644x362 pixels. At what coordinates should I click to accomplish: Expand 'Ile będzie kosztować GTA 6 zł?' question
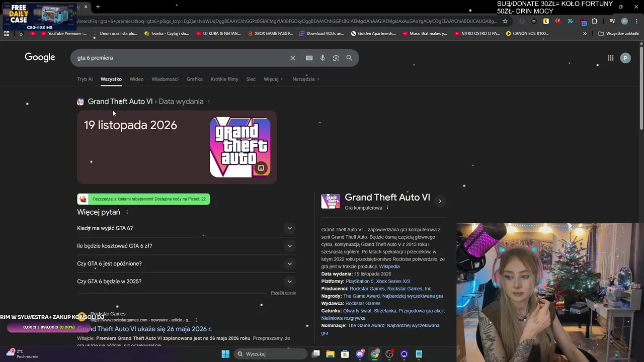tap(186, 246)
